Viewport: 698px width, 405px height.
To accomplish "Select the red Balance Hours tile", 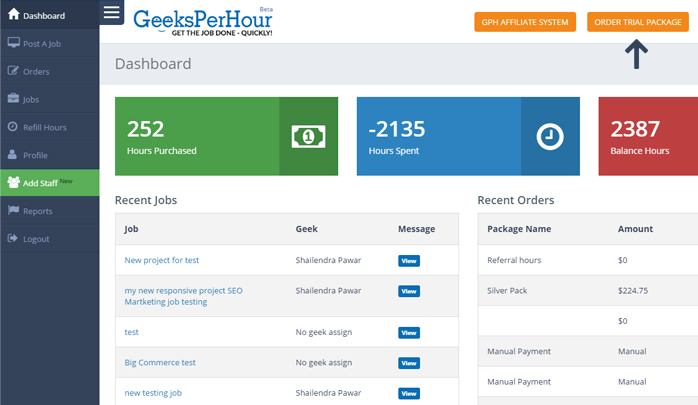I will coord(648,136).
